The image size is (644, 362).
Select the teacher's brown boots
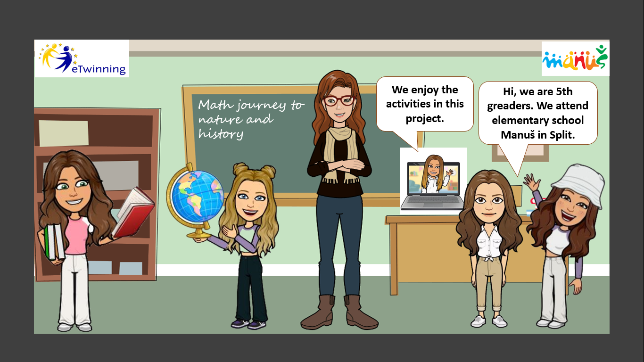(x=339, y=312)
